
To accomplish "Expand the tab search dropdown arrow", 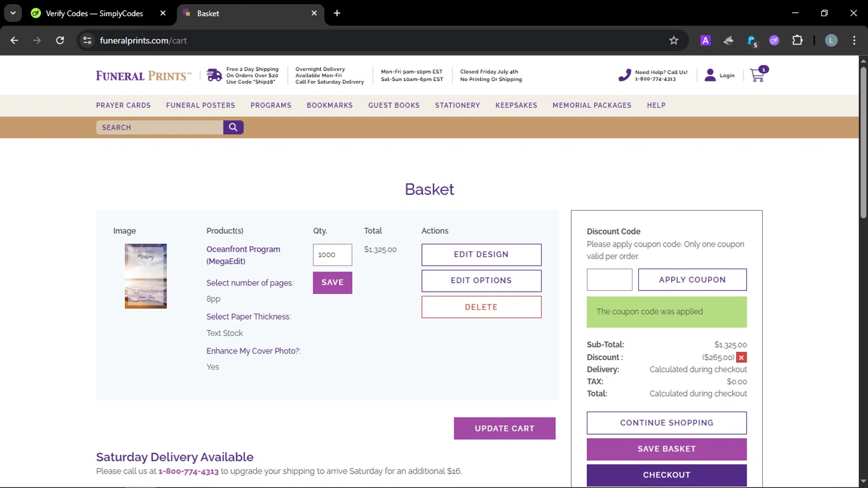I will [13, 13].
